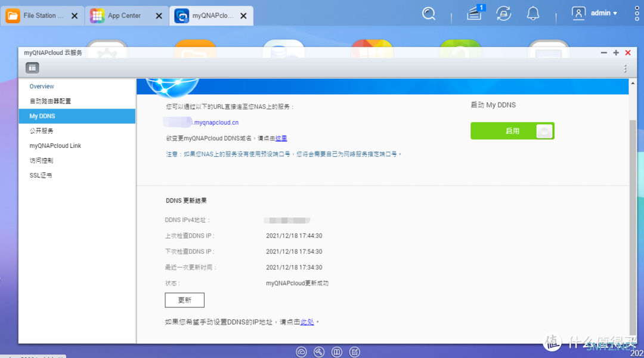Image resolution: width=644 pixels, height=358 pixels.
Task: Open the notifications bell
Action: coord(533,14)
